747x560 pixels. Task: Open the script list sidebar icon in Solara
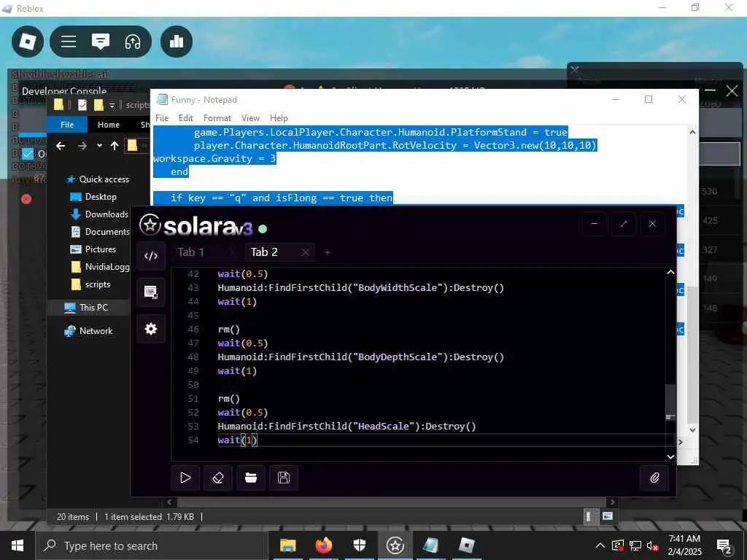151,292
